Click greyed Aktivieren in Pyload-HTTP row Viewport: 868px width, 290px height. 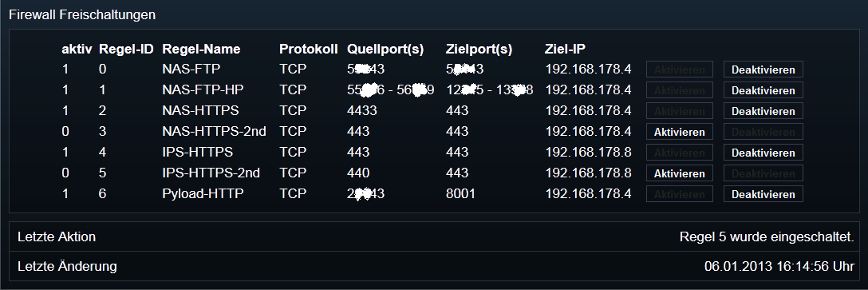click(679, 194)
